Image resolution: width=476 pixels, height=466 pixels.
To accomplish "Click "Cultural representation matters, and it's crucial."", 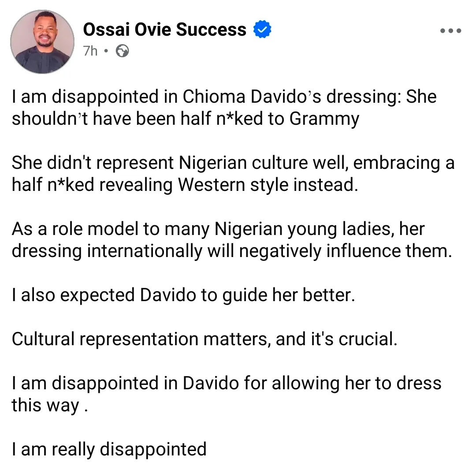I will point(205,339).
